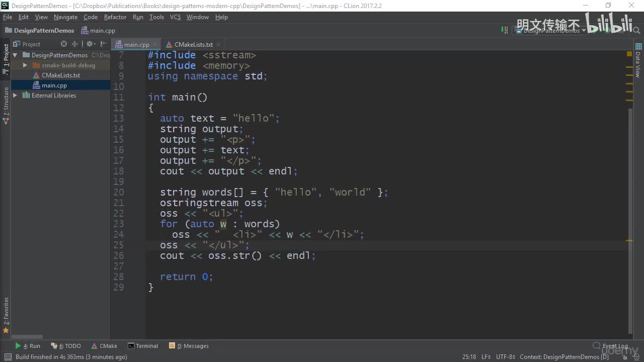Viewport: 644px width, 362px height.
Task: Switch to the CMakeLists.txt editor tab
Action: [193, 44]
